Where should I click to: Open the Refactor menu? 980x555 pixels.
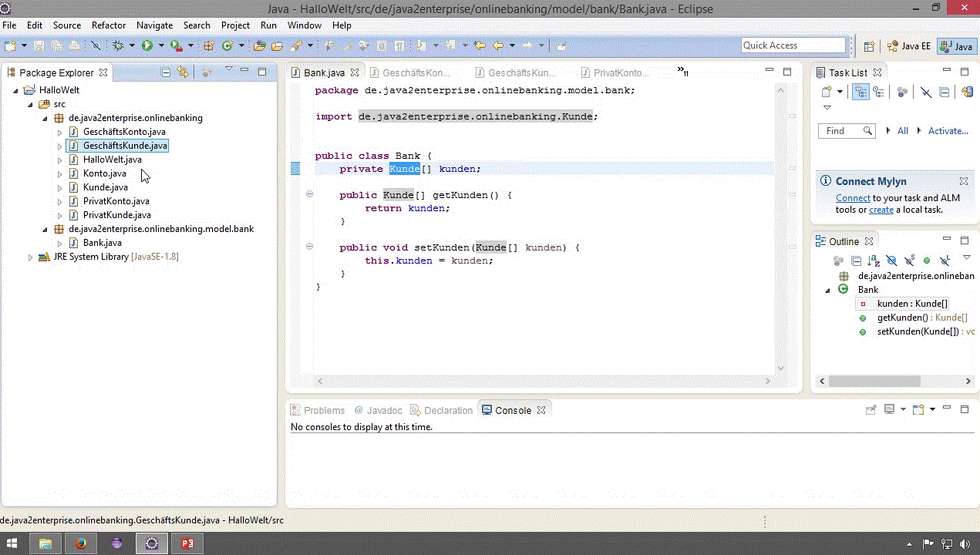[109, 25]
